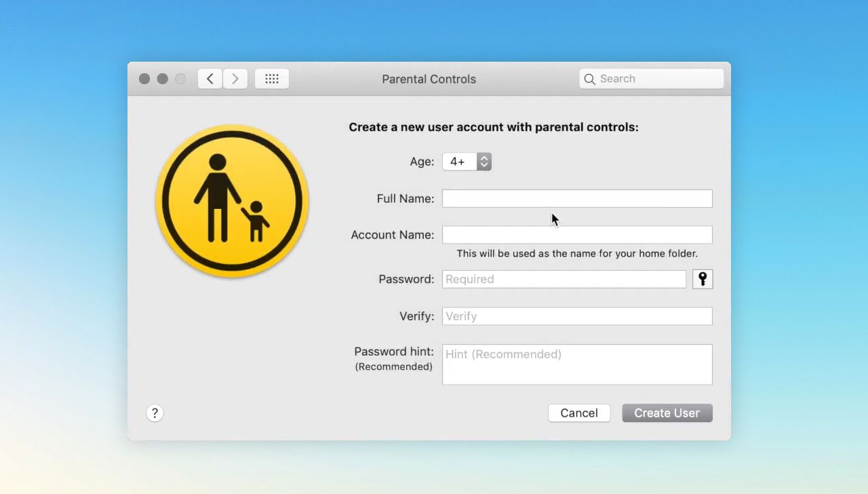Click the 'Verify:' label
868x494 pixels.
point(417,316)
